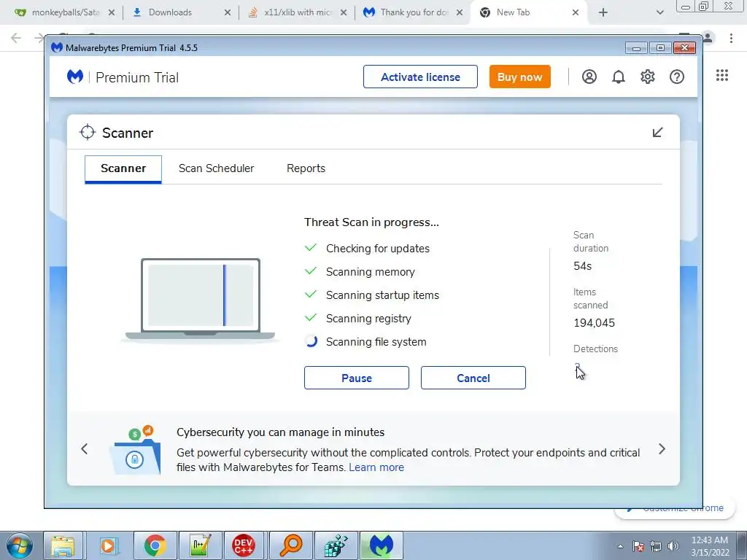Viewport: 747px width, 560px height.
Task: Click the 'Cybersecurity you can manage in minutes' heading
Action: [x=281, y=432]
